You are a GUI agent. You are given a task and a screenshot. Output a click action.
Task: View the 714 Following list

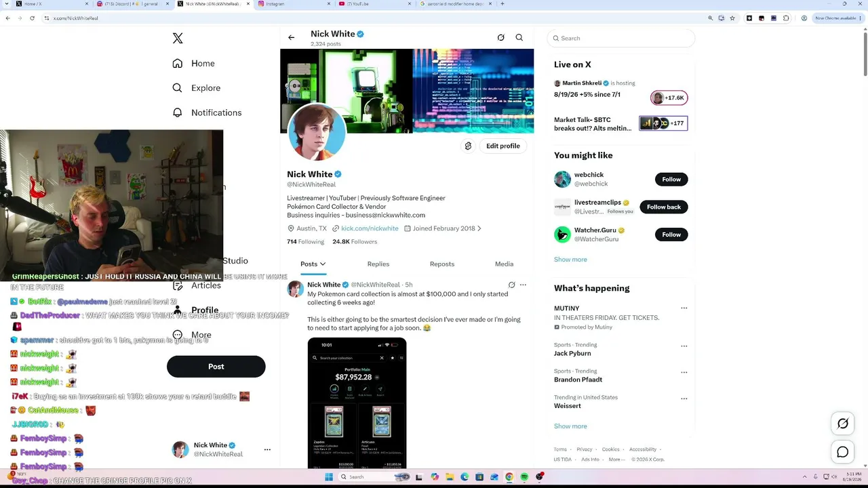[x=306, y=242]
